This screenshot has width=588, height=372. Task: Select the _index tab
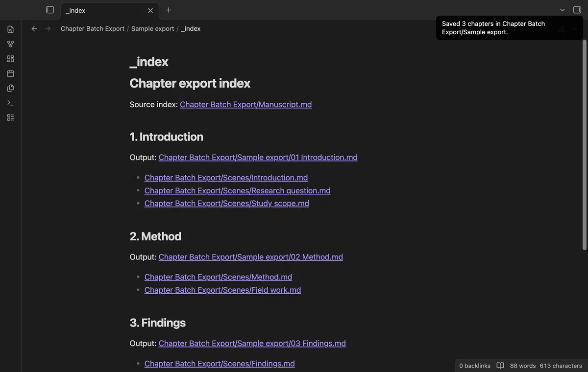[109, 10]
